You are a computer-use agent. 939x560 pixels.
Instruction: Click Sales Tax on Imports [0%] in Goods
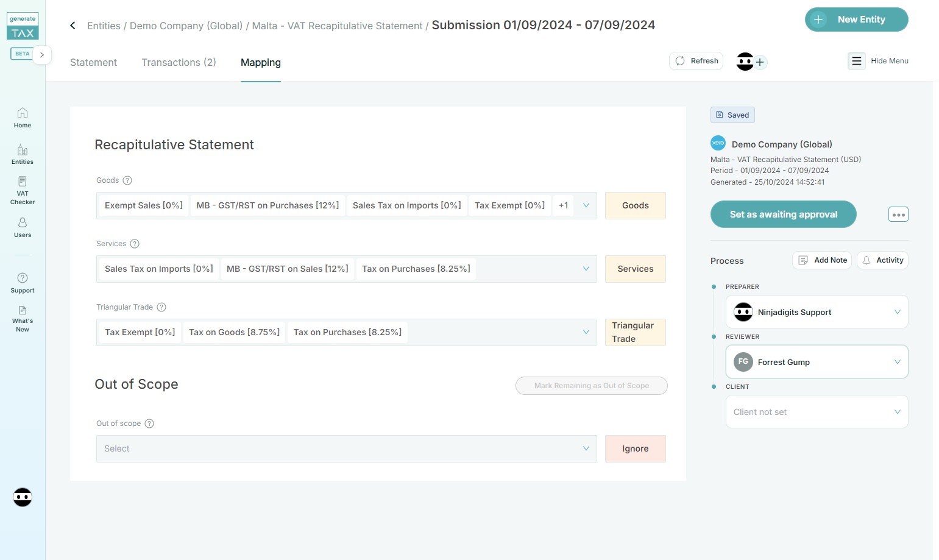[x=406, y=205]
